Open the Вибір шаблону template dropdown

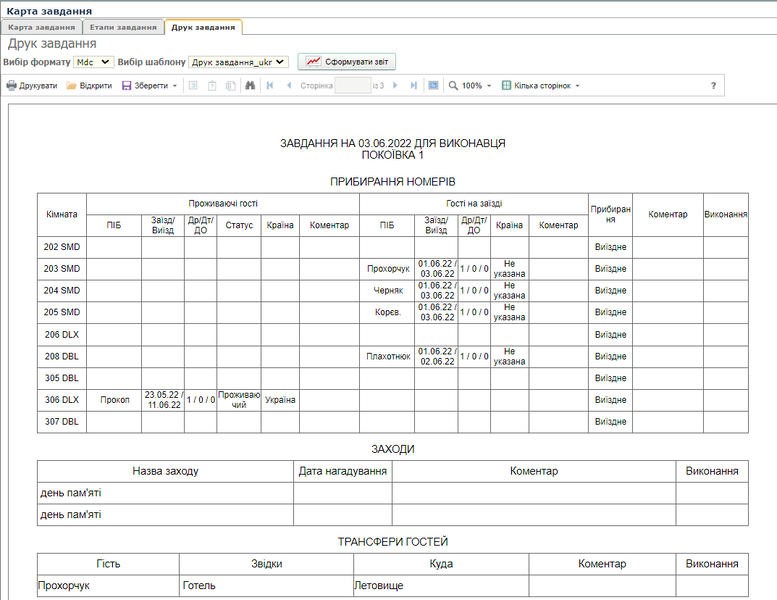238,62
